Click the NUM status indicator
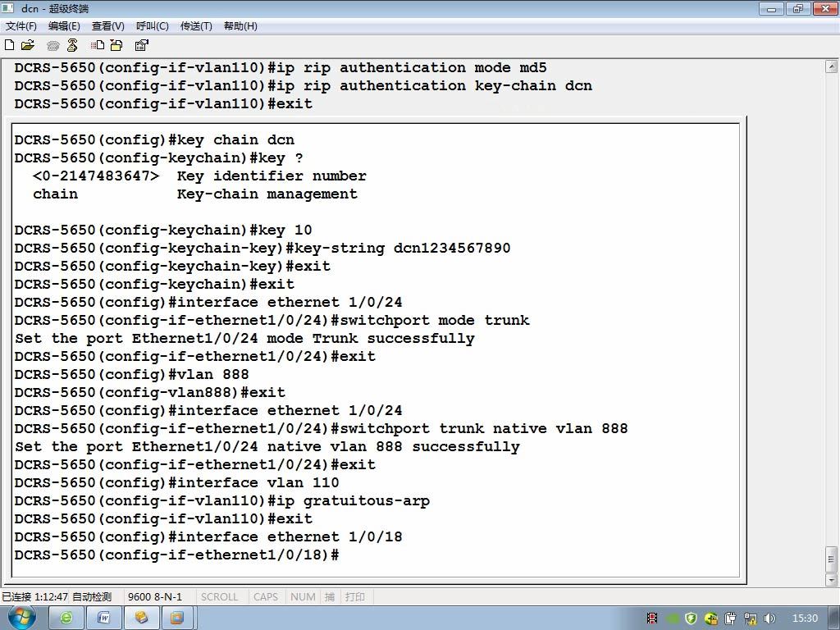This screenshot has width=840, height=630. click(x=303, y=597)
